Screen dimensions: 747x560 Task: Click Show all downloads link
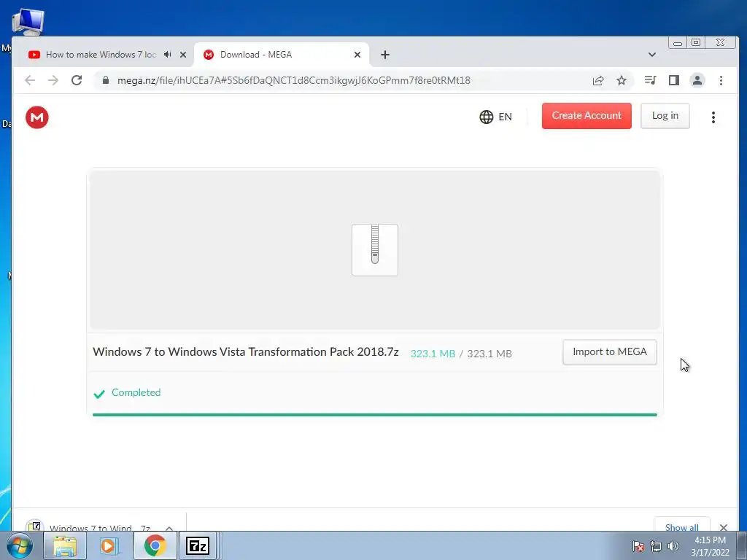coord(682,527)
